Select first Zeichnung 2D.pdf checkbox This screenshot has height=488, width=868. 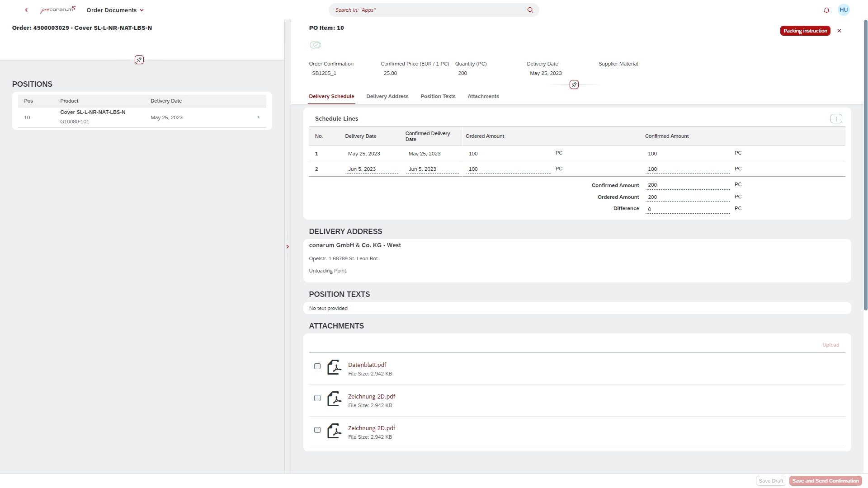pyautogui.click(x=317, y=398)
